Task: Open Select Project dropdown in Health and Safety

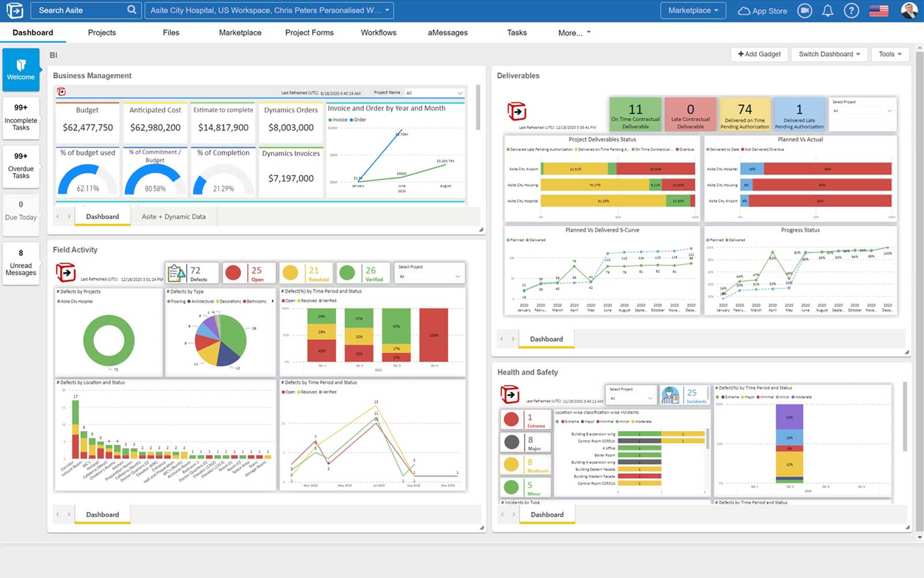Action: click(x=631, y=398)
